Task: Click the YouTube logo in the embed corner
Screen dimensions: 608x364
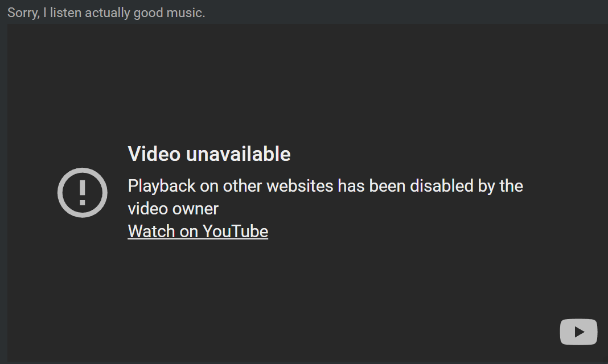Action: [578, 332]
